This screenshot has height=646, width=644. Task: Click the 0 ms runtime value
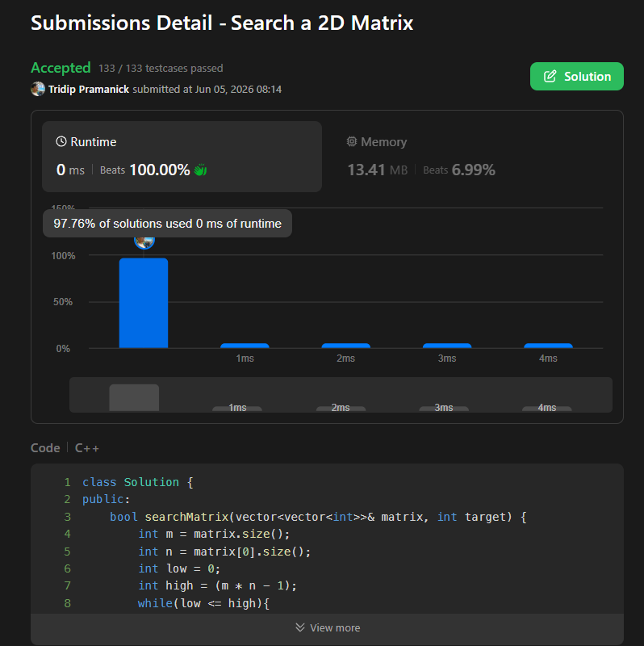point(70,170)
